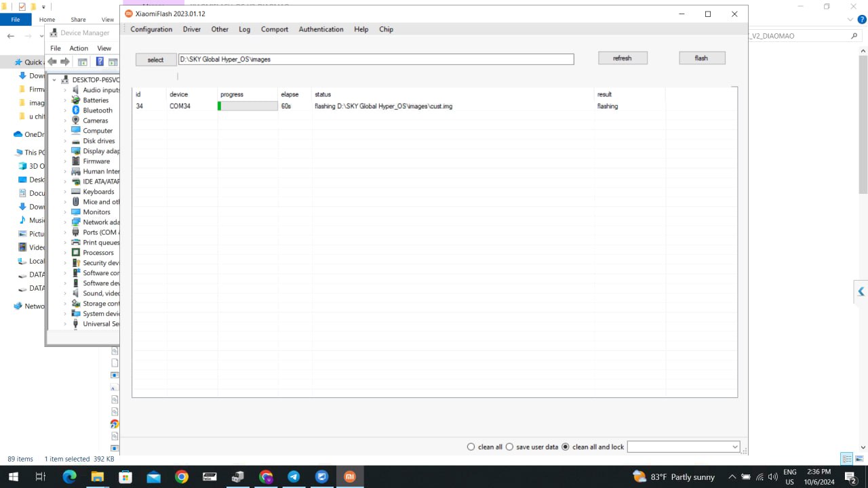Click the forward arrow in Device Manager toolbar
Viewport: 868px width, 488px height.
coord(65,62)
